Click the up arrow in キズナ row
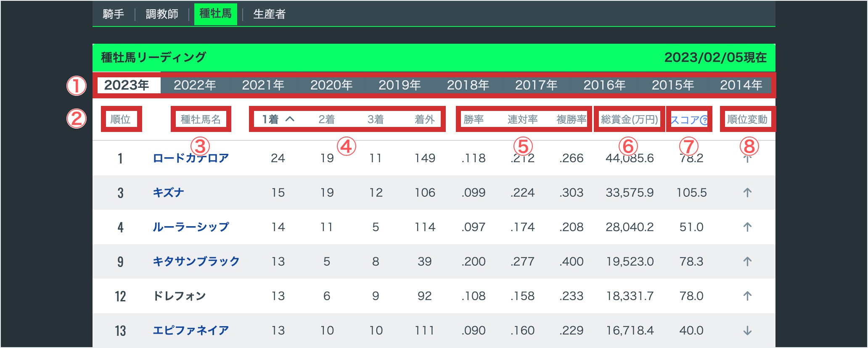This screenshot has width=868, height=348. click(x=747, y=192)
